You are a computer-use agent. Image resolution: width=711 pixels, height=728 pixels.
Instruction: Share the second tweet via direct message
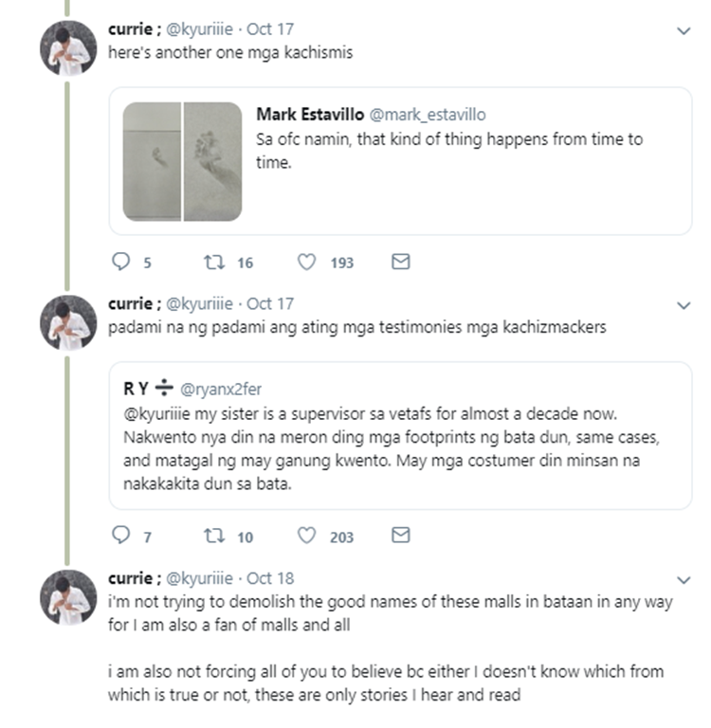401,536
